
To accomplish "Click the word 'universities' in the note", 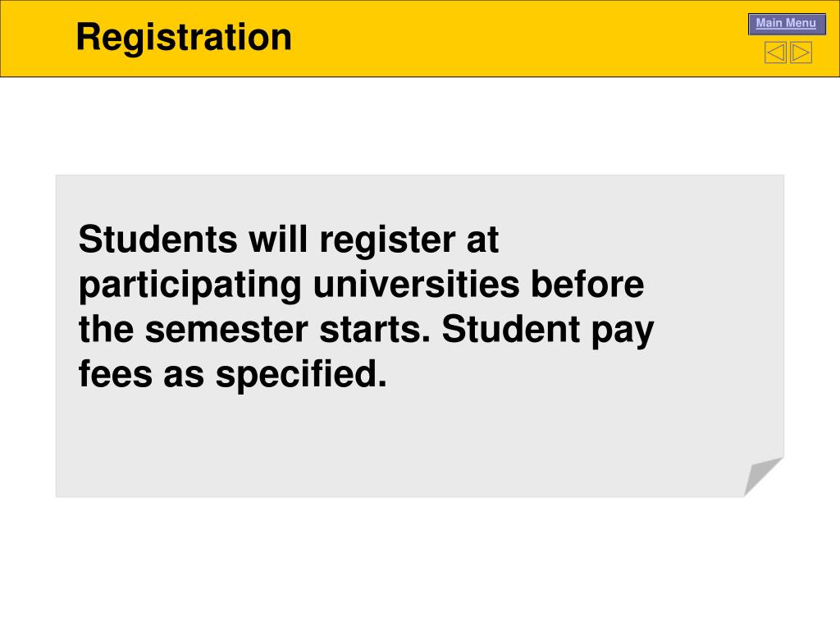I will pos(416,284).
